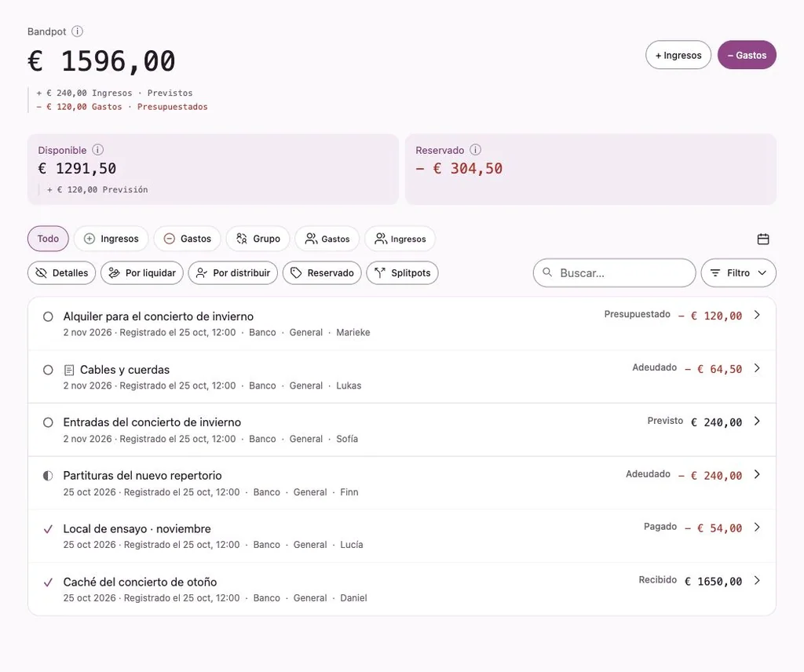Screen dimensions: 804x672
Task: Toggle status circle for Alquiler para el concierto
Action: 48,316
